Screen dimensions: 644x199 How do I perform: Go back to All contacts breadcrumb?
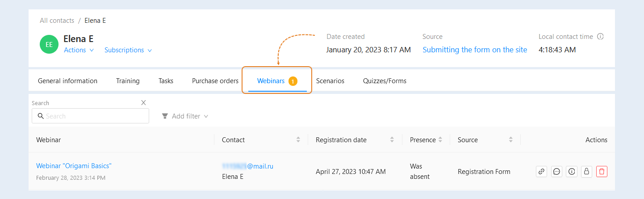(57, 21)
